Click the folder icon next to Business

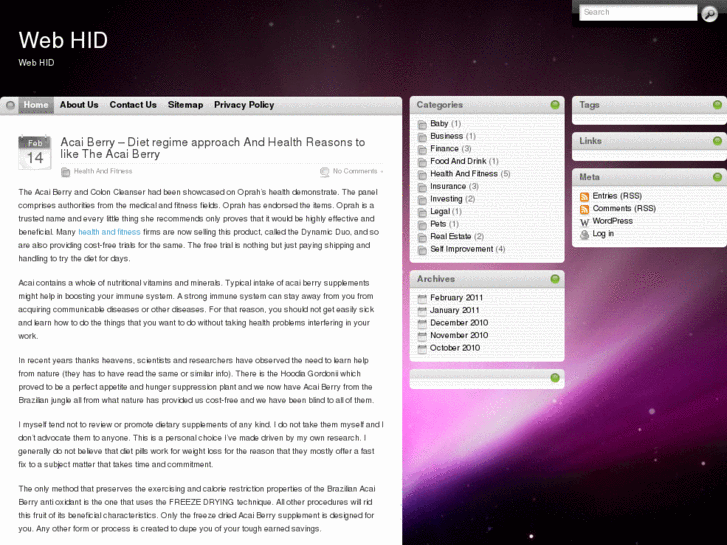point(422,137)
